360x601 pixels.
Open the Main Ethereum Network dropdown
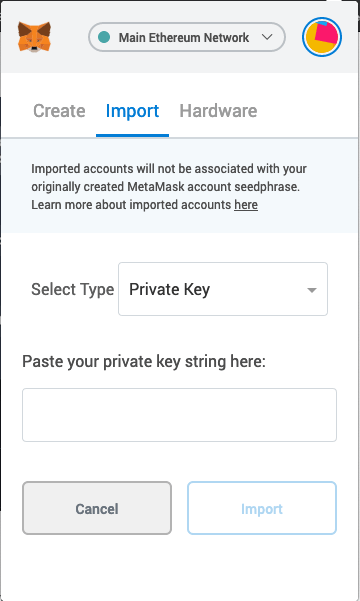[x=187, y=37]
